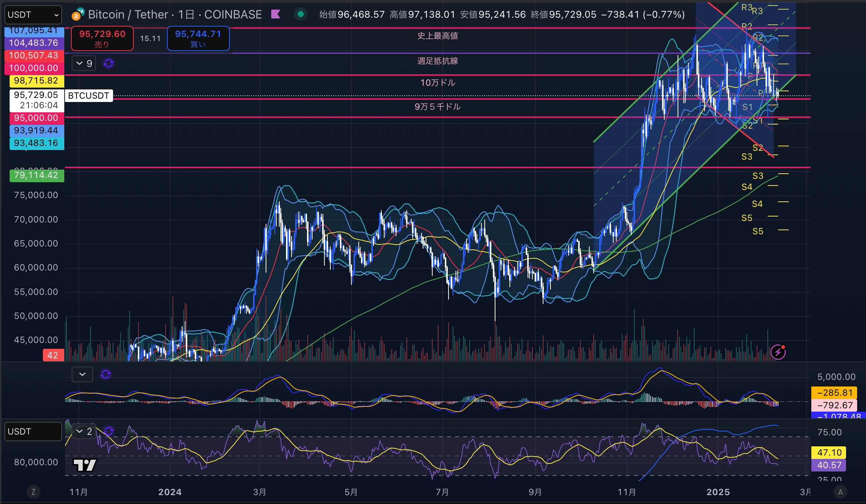
Task: Click the 40.57 purple RSI value label
Action: [829, 465]
